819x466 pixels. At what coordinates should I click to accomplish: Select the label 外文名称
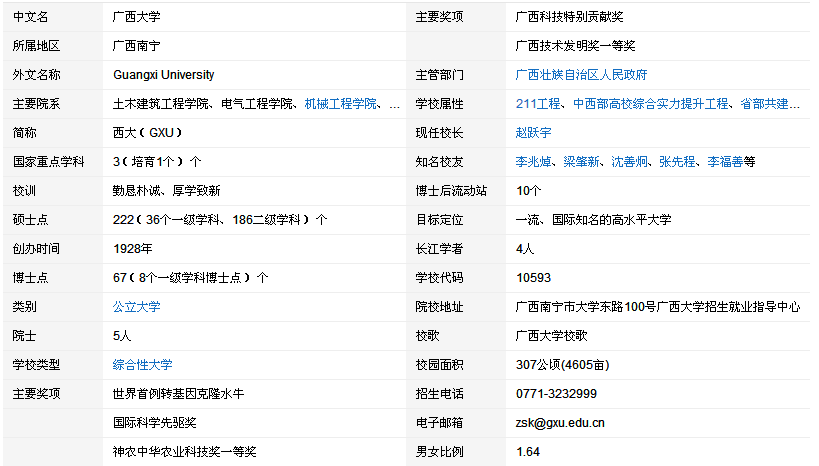(x=37, y=75)
